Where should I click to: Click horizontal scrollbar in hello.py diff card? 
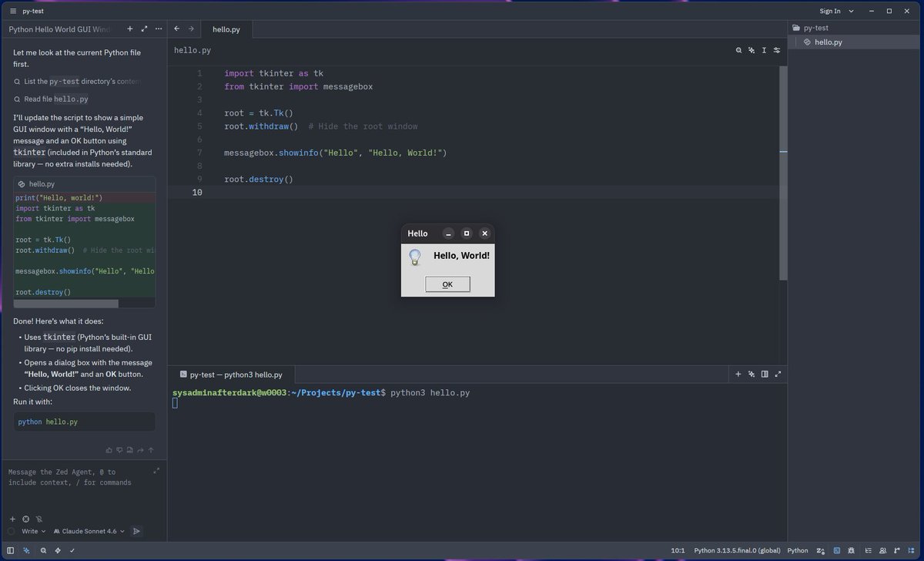pyautogui.click(x=66, y=304)
